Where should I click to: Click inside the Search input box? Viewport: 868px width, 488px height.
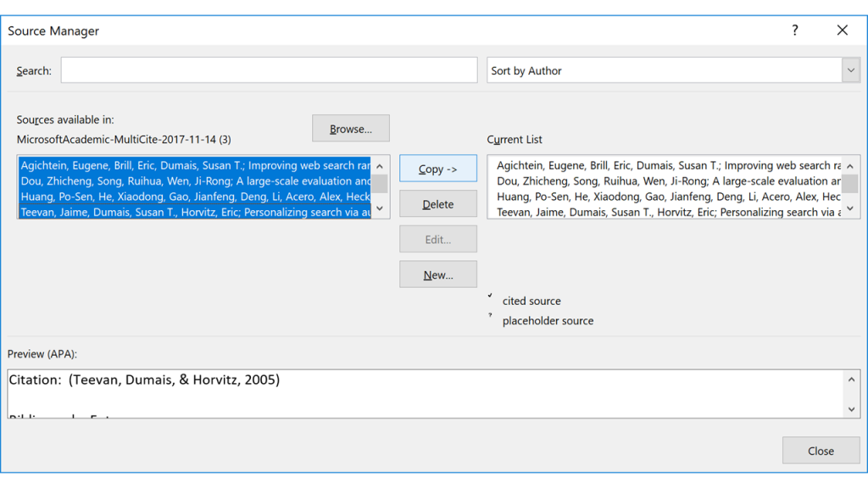(x=267, y=70)
